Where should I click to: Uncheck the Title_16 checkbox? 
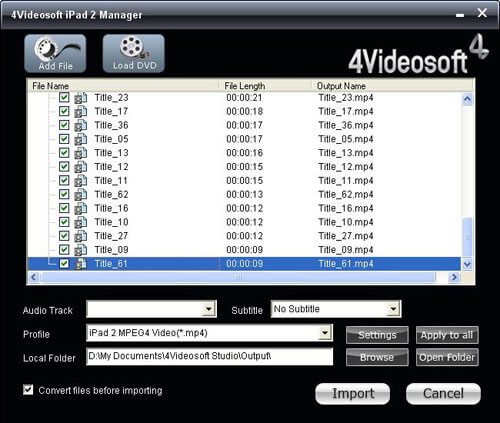pos(64,208)
